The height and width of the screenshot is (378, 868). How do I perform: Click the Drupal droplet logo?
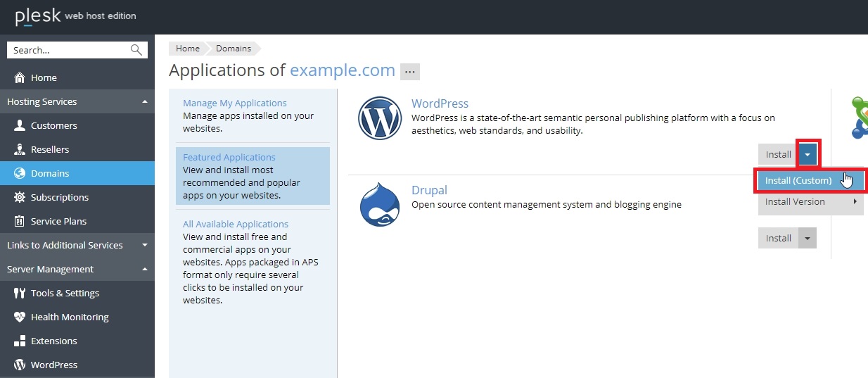tap(379, 205)
